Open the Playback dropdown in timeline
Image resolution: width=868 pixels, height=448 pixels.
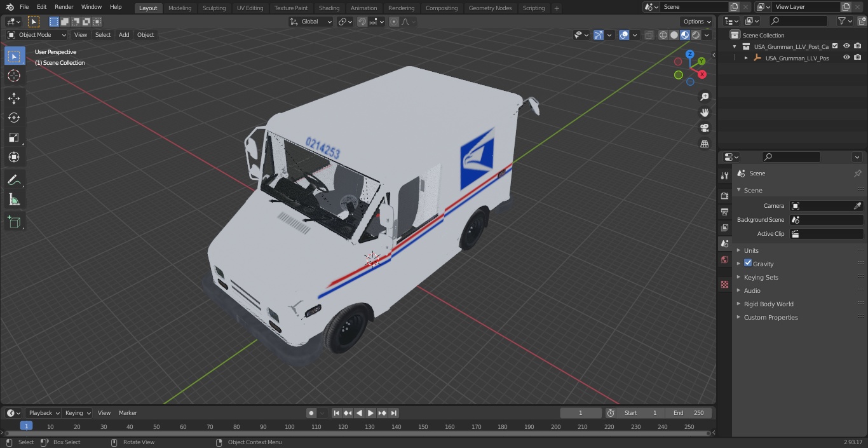tap(43, 413)
